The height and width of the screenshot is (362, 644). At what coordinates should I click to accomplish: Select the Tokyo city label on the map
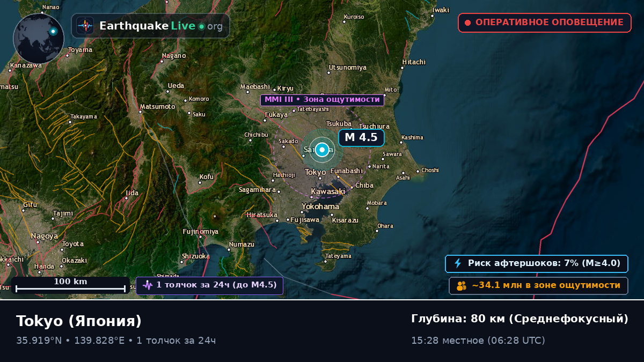(316, 172)
